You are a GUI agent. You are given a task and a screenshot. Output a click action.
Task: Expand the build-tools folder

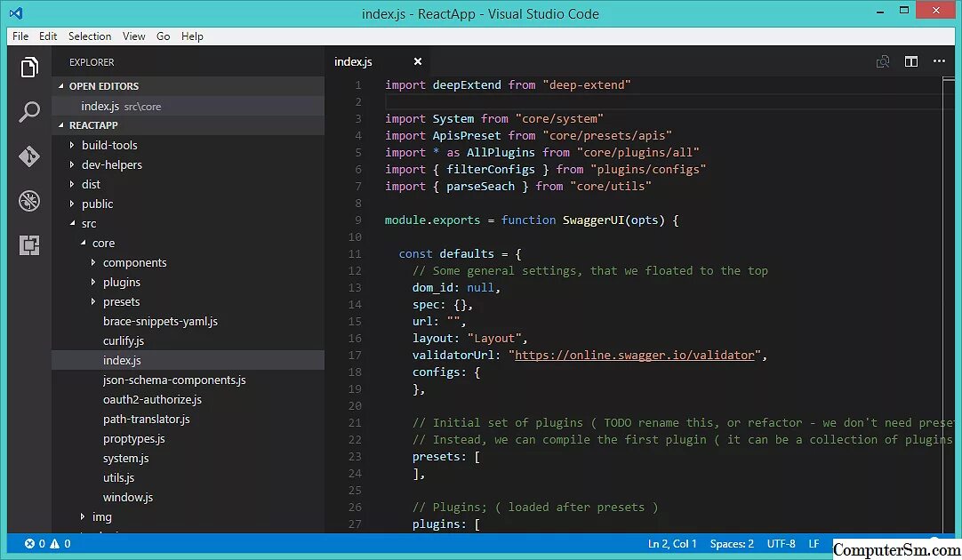pyautogui.click(x=72, y=146)
